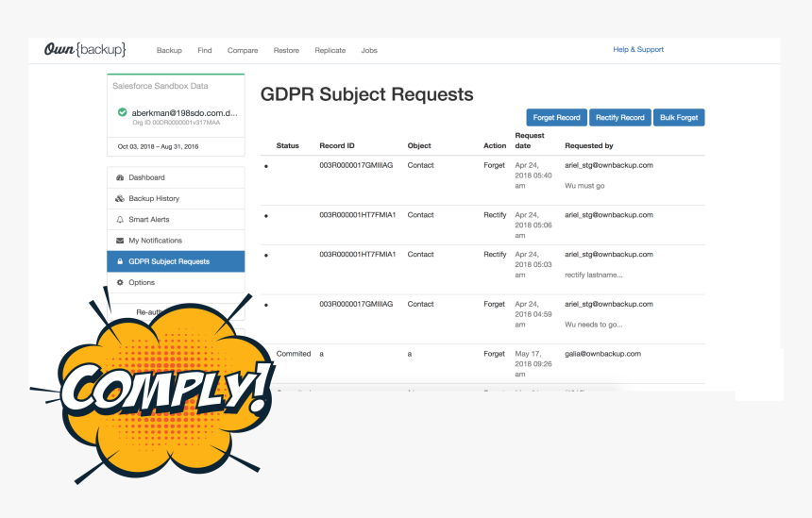Go to Dashboard in the sidebar
Viewport: 812px width, 518px height.
tap(176, 177)
